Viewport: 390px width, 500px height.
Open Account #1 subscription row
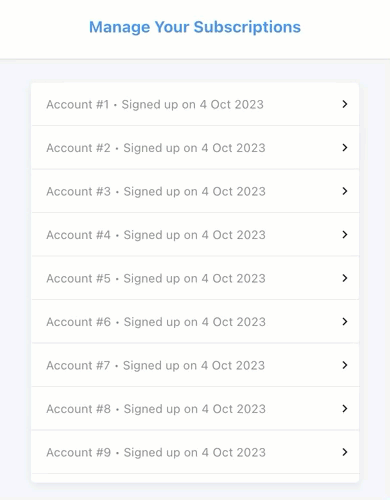pyautogui.click(x=195, y=104)
